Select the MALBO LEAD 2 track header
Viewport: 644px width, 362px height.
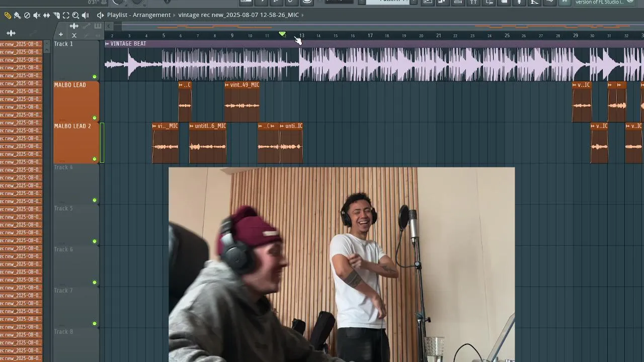tap(76, 143)
